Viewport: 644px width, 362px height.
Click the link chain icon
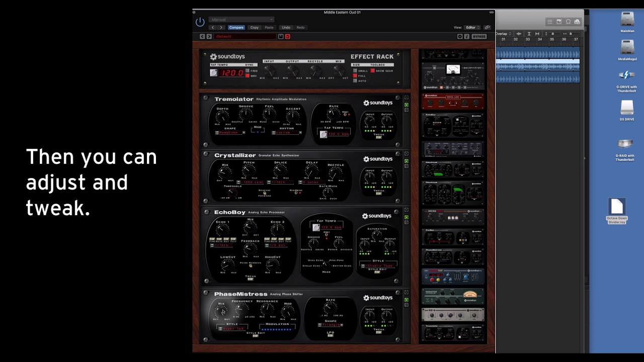[x=487, y=28]
